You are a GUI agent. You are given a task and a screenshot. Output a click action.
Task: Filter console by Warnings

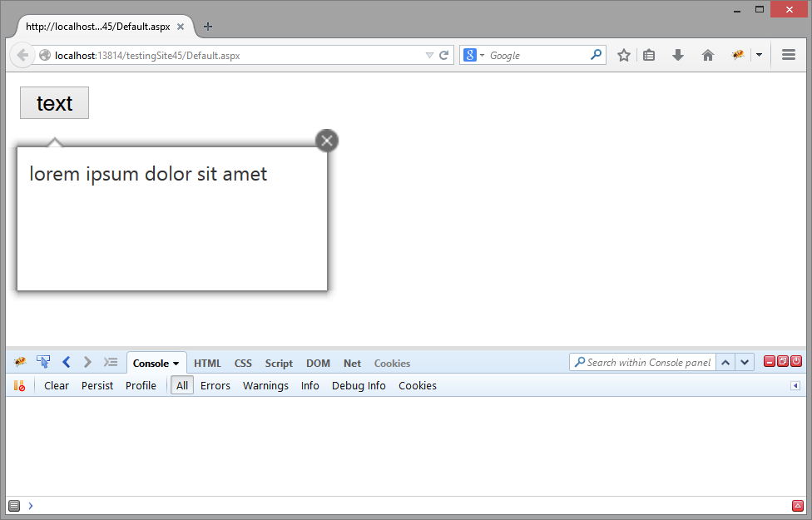pos(265,386)
